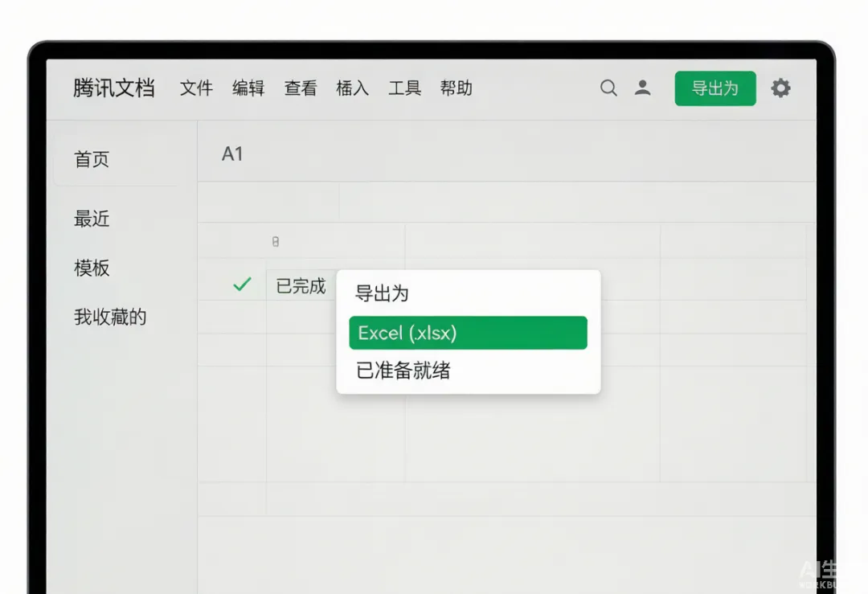Click 已准备就绪 in the export popup
The width and height of the screenshot is (868, 594).
[403, 371]
